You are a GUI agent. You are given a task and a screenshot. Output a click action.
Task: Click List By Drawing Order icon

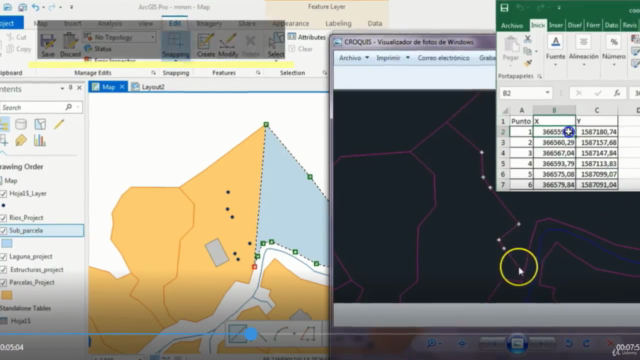pyautogui.click(x=4, y=124)
